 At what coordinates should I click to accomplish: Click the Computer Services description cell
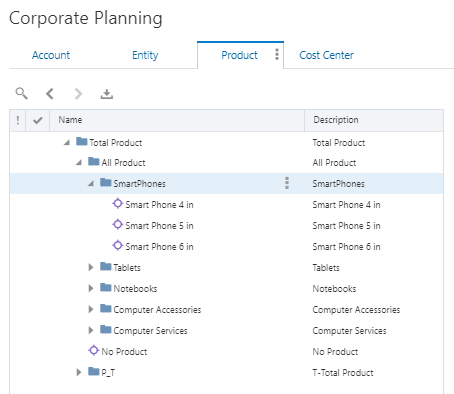pyautogui.click(x=349, y=331)
